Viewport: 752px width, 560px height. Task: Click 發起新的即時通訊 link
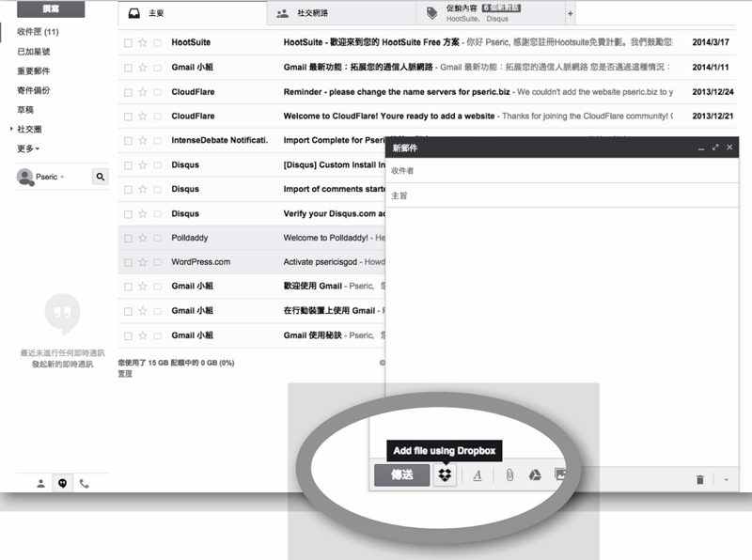tap(62, 365)
